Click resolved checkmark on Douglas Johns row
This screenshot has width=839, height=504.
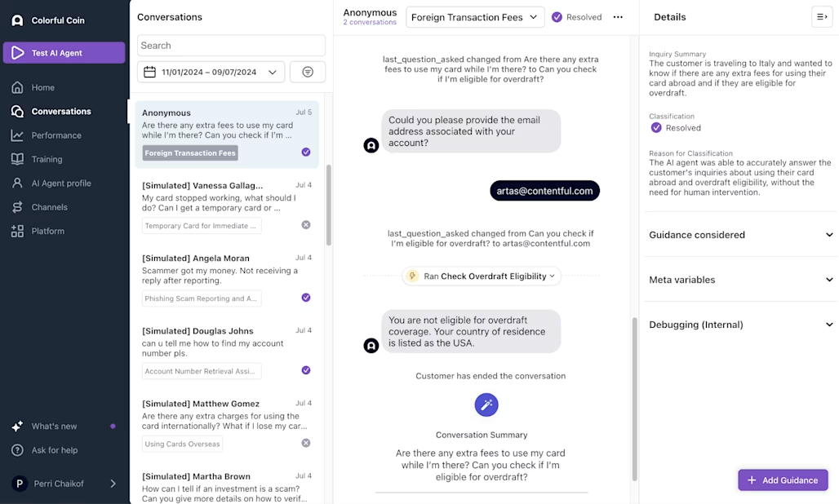[306, 370]
